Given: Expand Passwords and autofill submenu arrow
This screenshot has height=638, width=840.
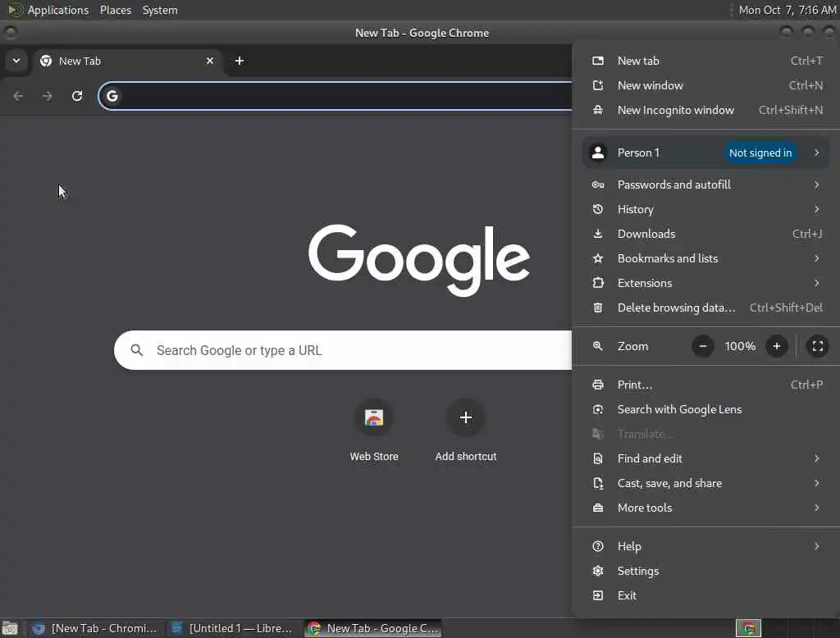Looking at the screenshot, I should (816, 185).
